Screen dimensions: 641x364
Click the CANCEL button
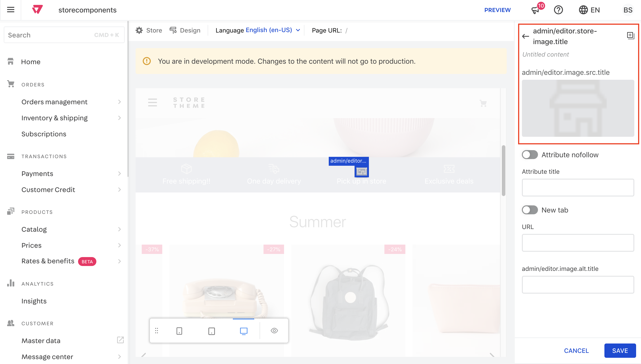[x=576, y=350]
